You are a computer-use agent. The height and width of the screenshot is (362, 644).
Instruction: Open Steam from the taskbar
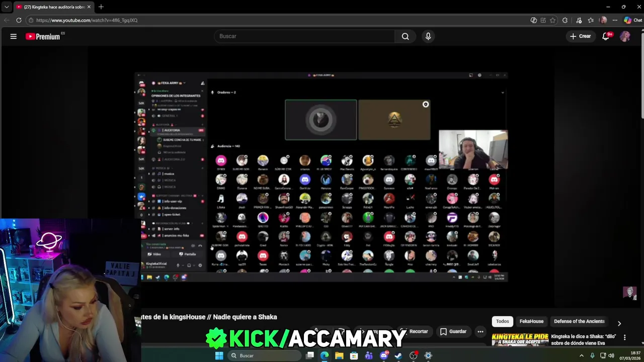coord(398,355)
